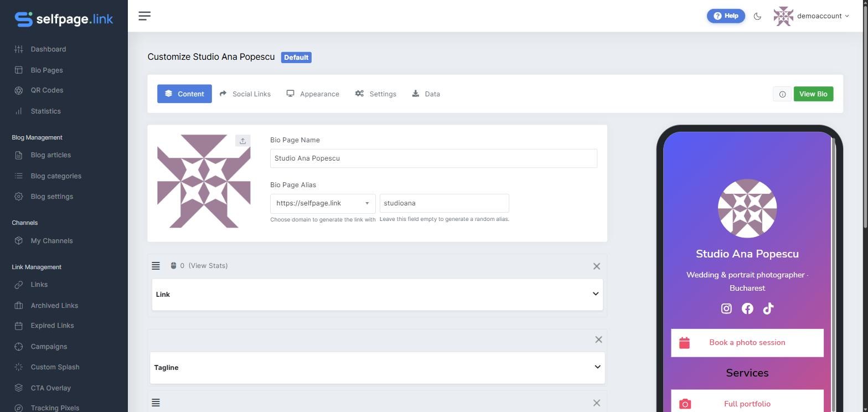Open Statistics in the sidebar

coord(45,111)
